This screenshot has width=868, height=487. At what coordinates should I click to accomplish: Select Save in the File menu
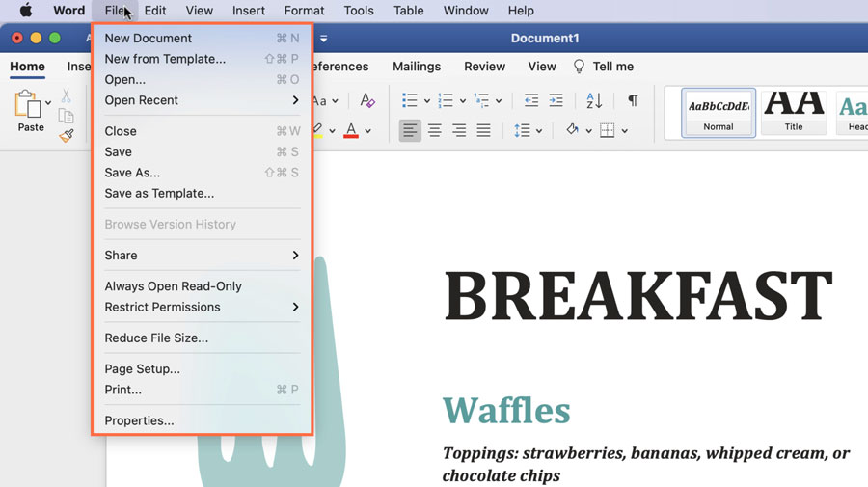(203, 151)
